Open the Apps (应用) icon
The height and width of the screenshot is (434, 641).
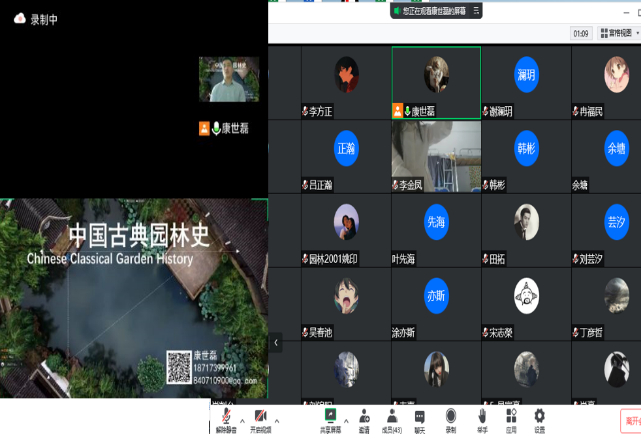pos(510,417)
